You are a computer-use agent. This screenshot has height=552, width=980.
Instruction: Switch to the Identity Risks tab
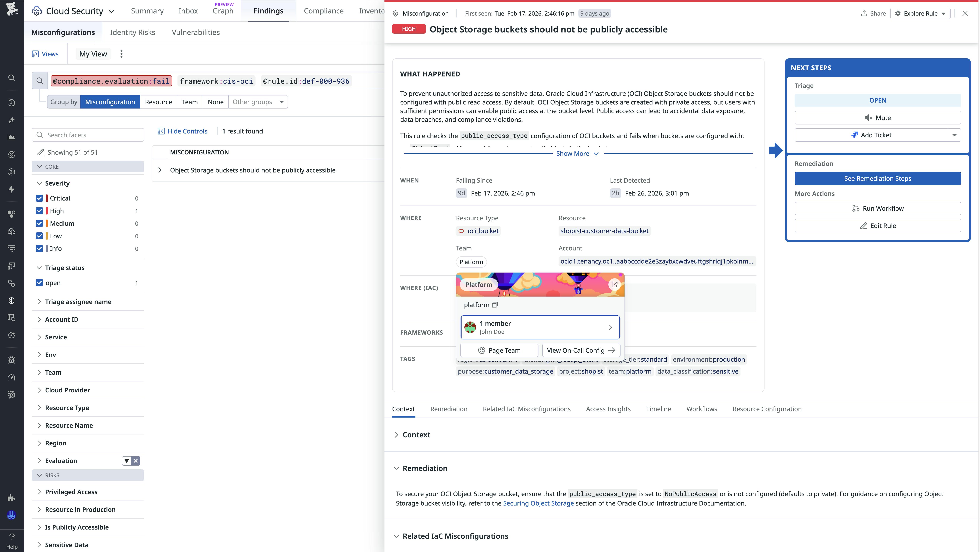tap(132, 32)
